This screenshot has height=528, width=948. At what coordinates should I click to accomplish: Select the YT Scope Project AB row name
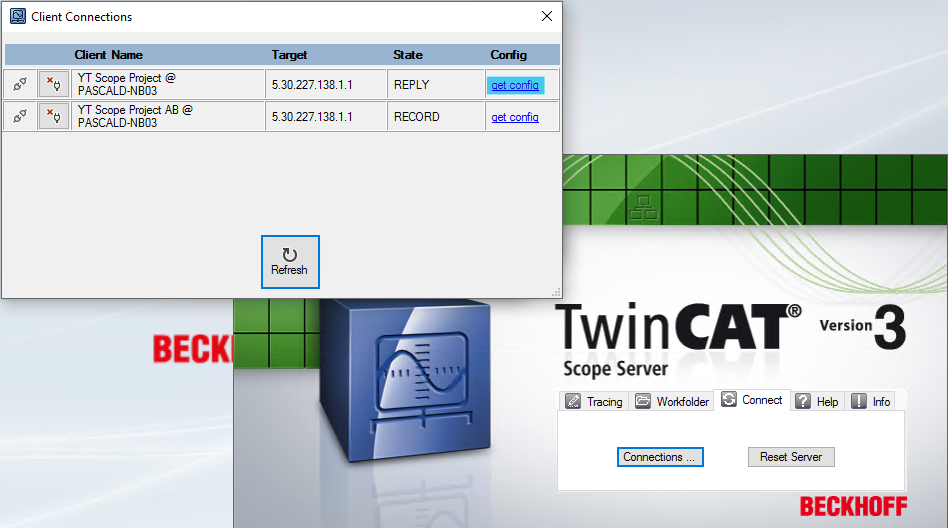click(135, 116)
